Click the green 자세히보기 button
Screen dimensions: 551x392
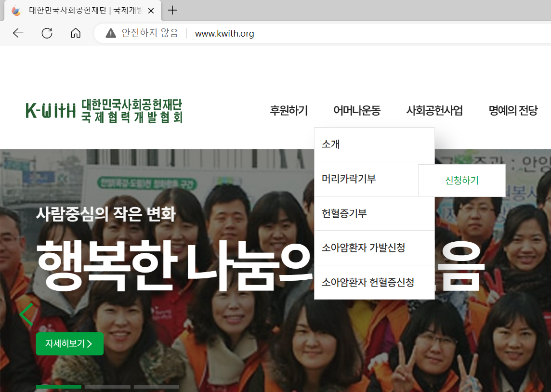69,343
